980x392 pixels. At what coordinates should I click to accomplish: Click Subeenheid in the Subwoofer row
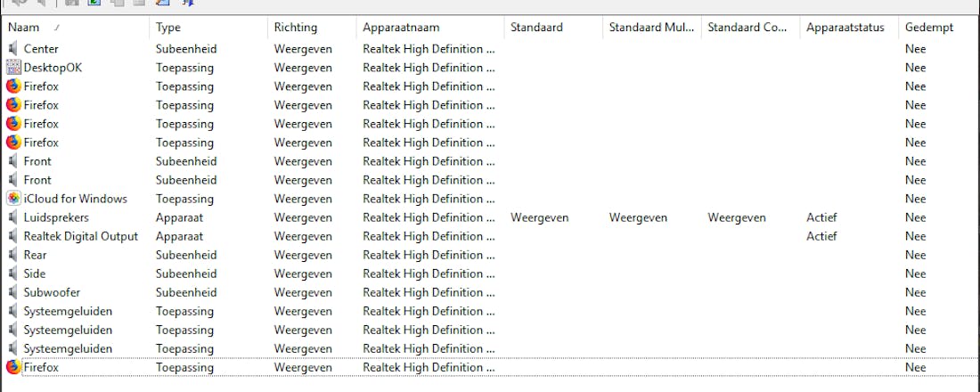pyautogui.click(x=186, y=292)
